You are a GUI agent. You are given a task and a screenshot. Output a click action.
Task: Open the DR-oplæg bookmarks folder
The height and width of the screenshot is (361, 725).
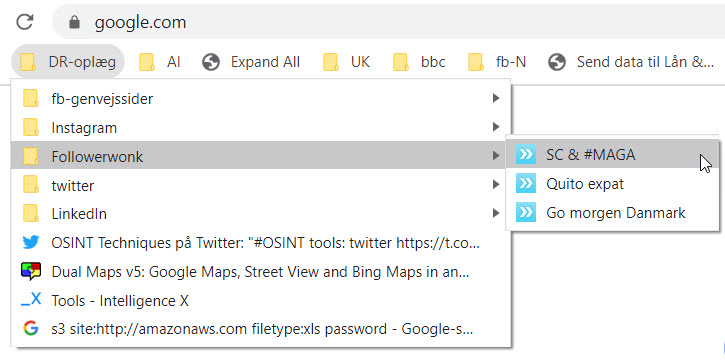pyautogui.click(x=68, y=61)
